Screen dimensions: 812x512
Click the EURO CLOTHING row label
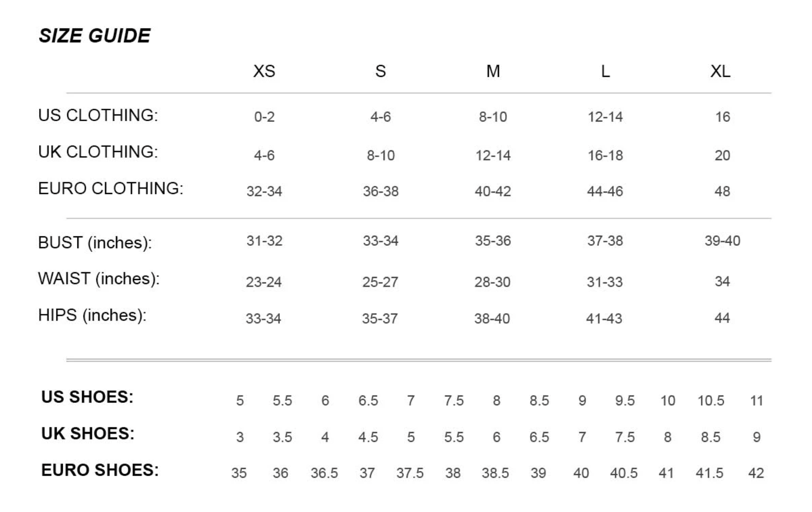coord(111,188)
